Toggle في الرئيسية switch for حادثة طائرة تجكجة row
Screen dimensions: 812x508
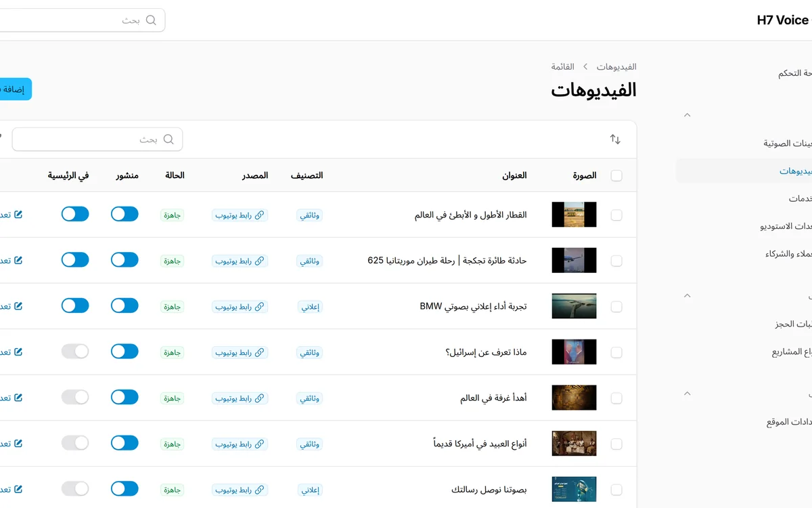(x=75, y=259)
